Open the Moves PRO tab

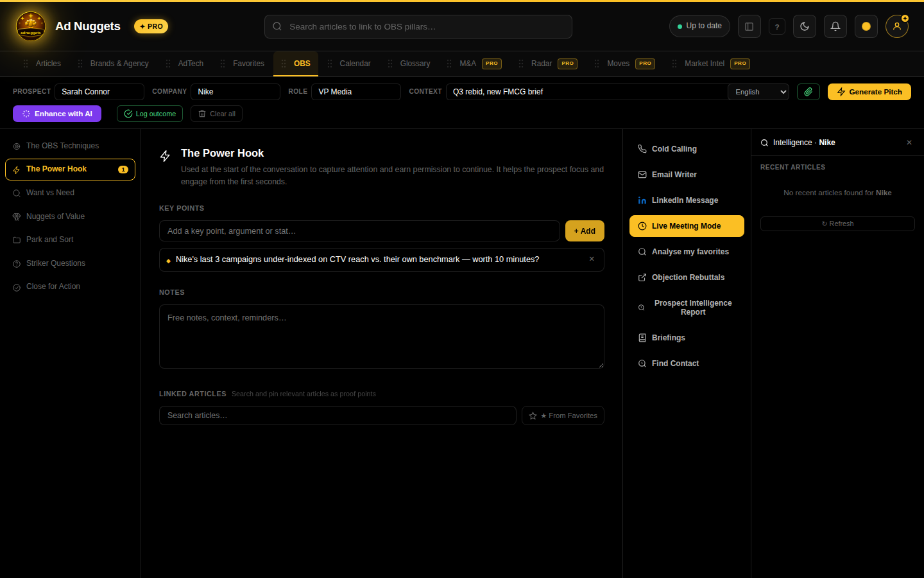(x=625, y=64)
